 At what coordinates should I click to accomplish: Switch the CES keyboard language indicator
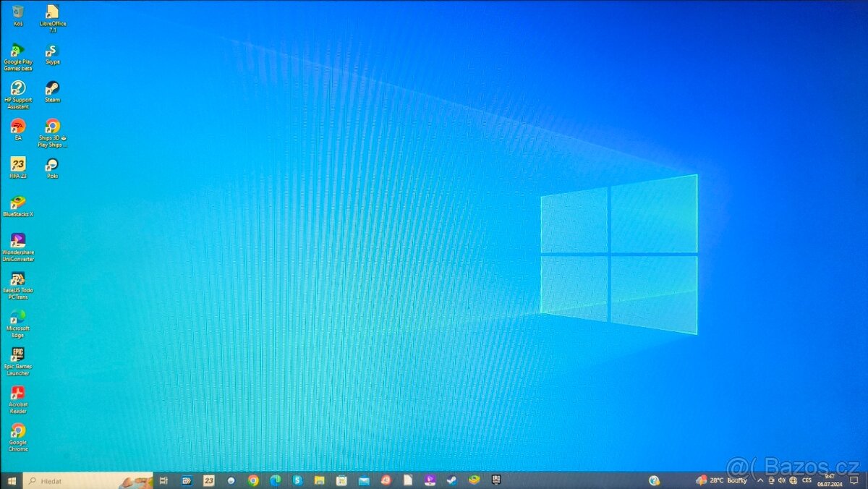click(807, 480)
